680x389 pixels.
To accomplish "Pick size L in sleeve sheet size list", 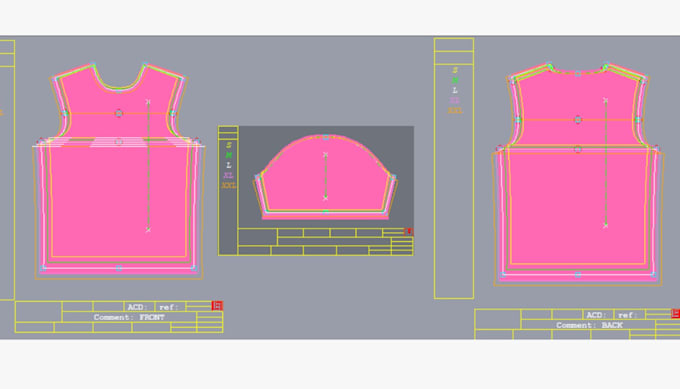I will pos(229,165).
